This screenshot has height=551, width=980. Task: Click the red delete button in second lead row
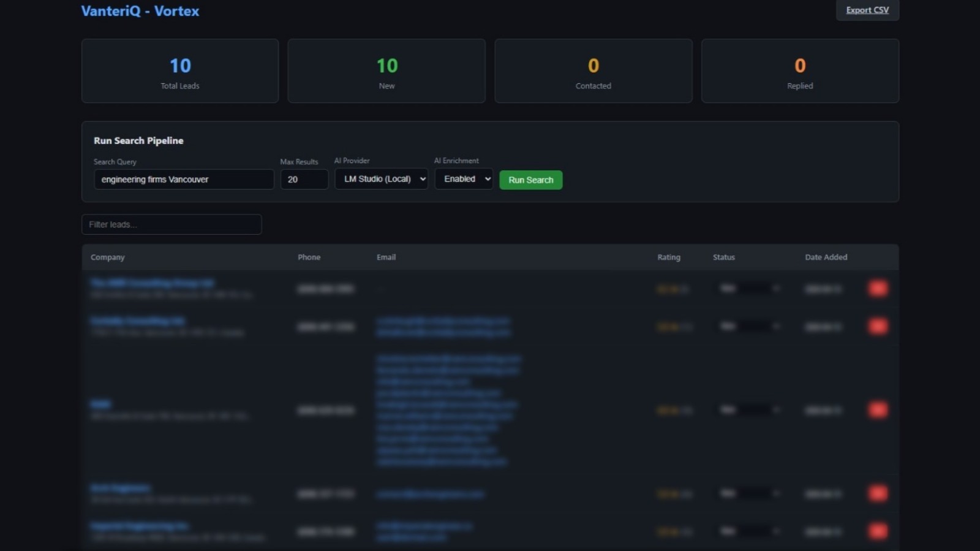(x=878, y=327)
